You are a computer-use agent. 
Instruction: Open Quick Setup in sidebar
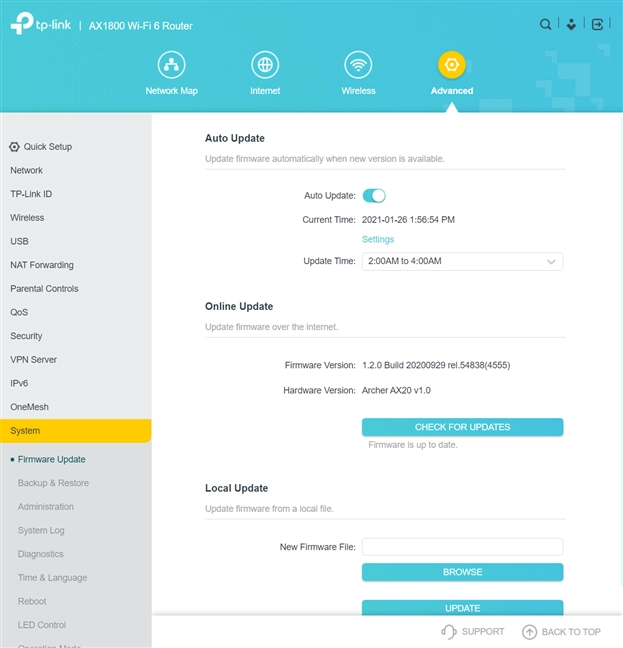click(48, 147)
